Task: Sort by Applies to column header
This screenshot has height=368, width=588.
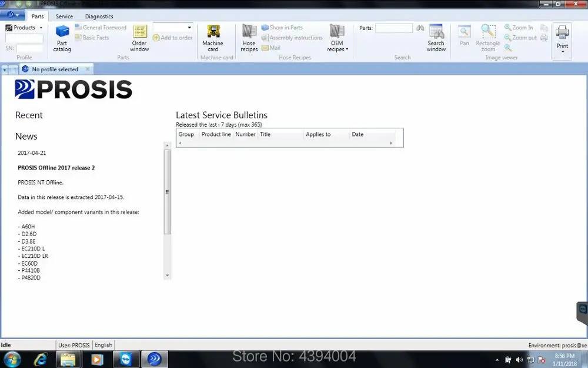Action: [326, 134]
